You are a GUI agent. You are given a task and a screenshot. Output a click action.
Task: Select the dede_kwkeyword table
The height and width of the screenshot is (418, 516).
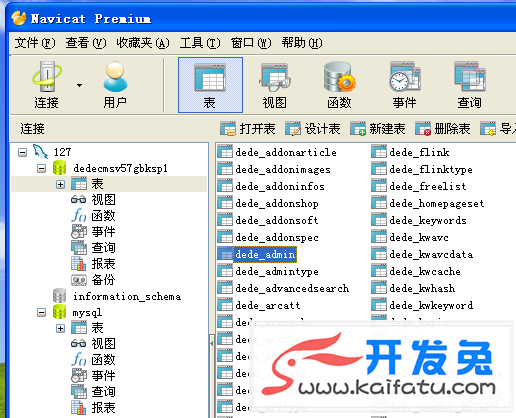[422, 305]
